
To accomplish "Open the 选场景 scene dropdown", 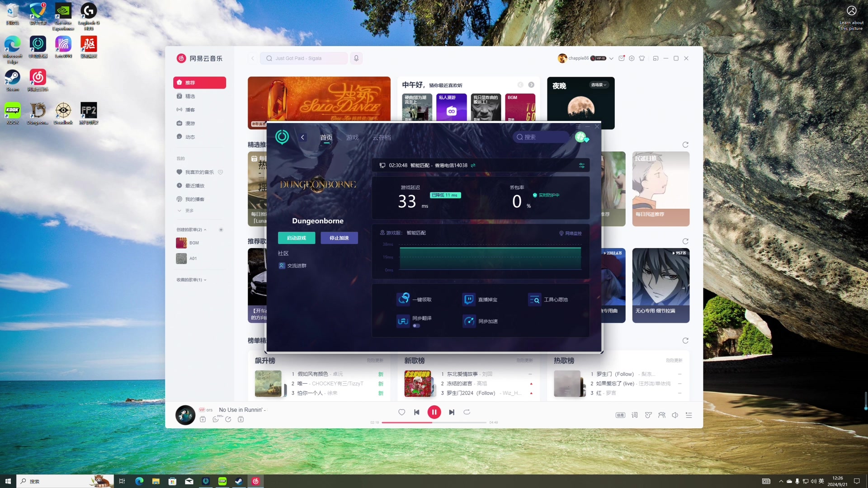I will (x=599, y=85).
